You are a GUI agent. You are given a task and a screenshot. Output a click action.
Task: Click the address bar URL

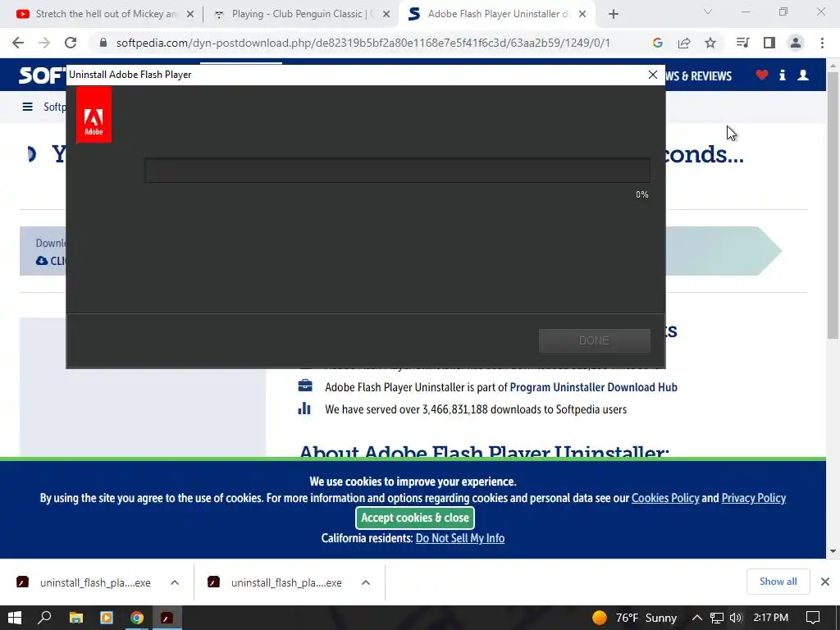363,43
